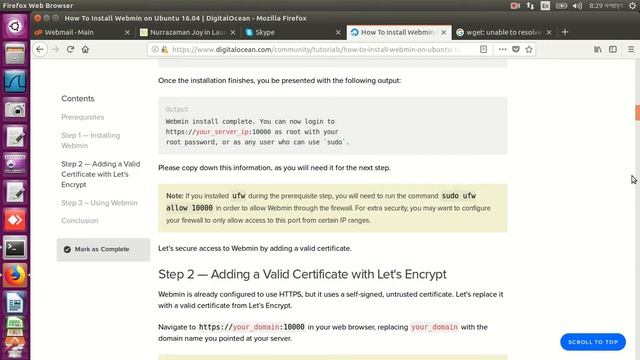Screen dimensions: 640x360
Task: Open LibreOffice Writer from the dock
Action: point(15,303)
